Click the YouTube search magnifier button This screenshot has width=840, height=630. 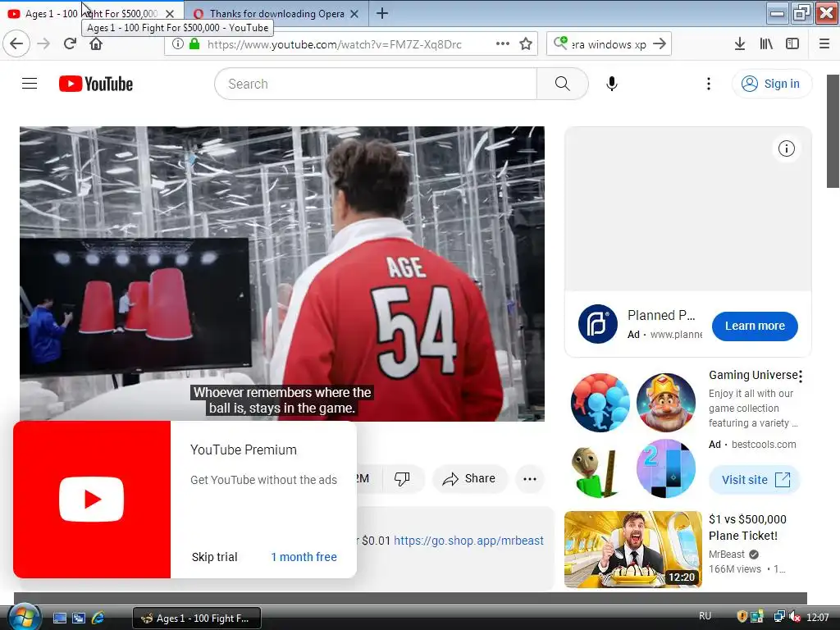(x=562, y=84)
